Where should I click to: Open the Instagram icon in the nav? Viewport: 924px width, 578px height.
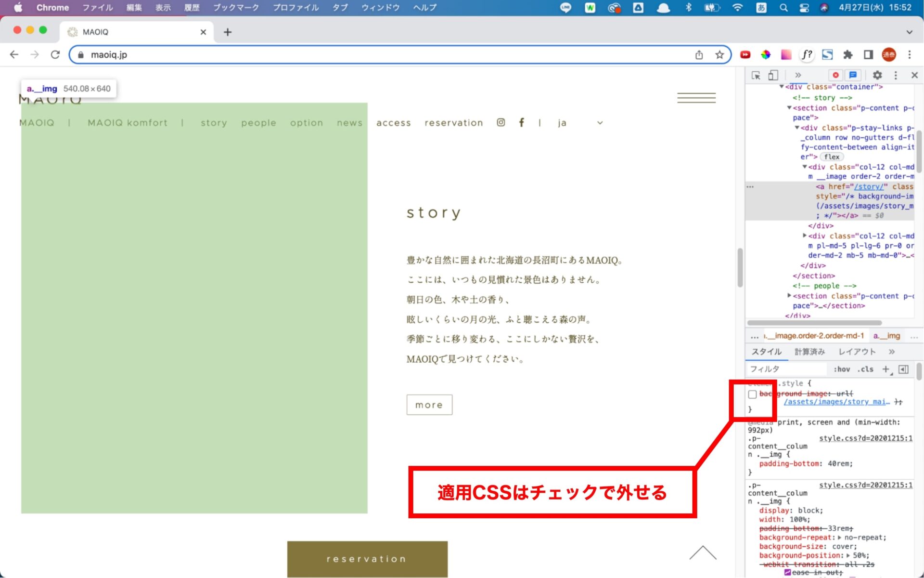tap(501, 122)
